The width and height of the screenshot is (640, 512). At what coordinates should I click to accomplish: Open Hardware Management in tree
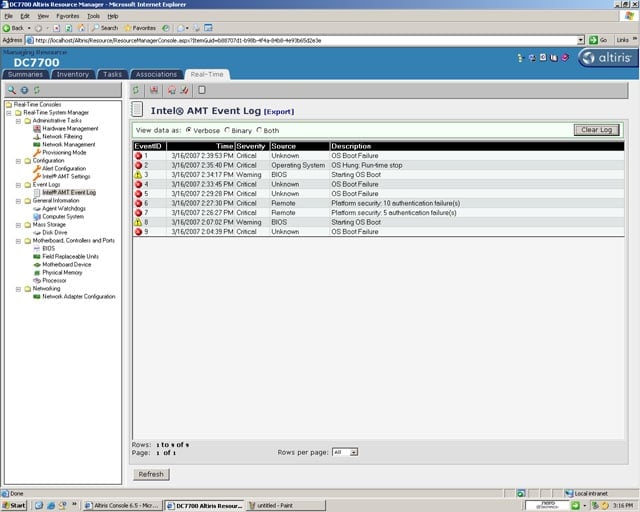click(70, 128)
